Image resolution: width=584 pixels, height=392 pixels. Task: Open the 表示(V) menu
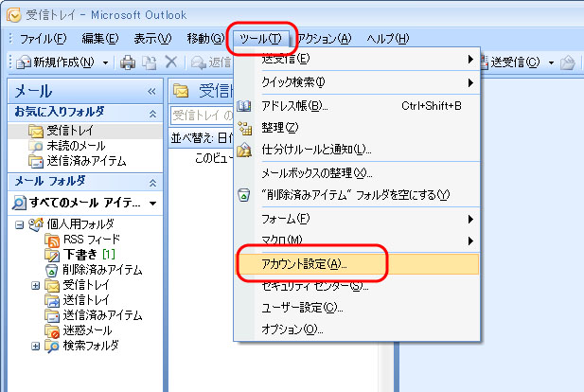(152, 39)
